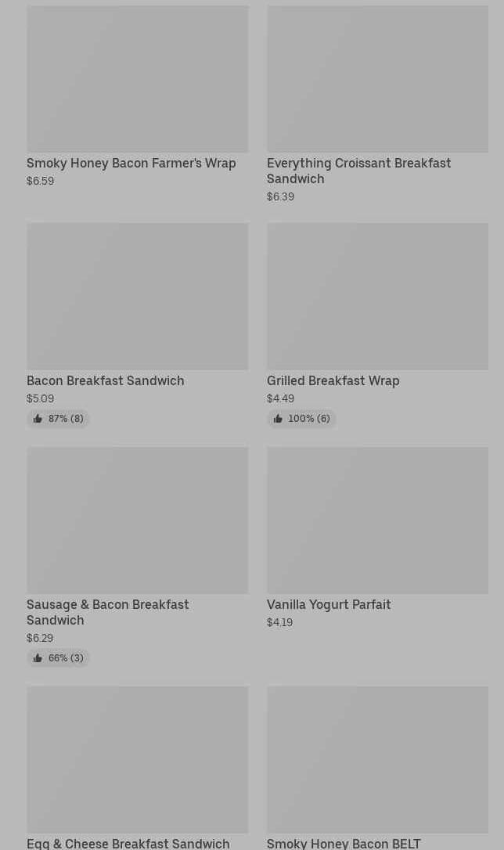Viewport: 504px width, 850px height.
Task: Tap the Sausage & Bacon Breakfast Sandwich image
Action: click(137, 520)
